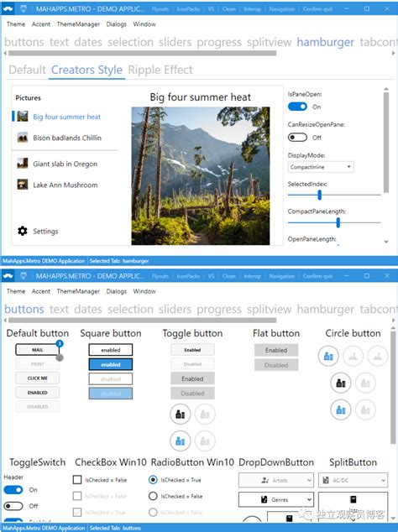Turn off the IsPaneOpen toggle switch
This screenshot has width=398, height=532.
click(297, 107)
